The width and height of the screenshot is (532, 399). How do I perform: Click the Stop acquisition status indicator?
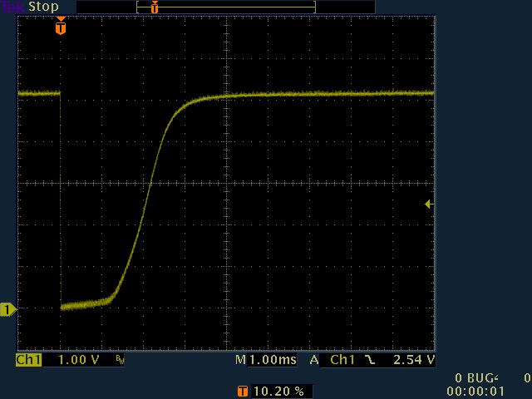[x=44, y=7]
